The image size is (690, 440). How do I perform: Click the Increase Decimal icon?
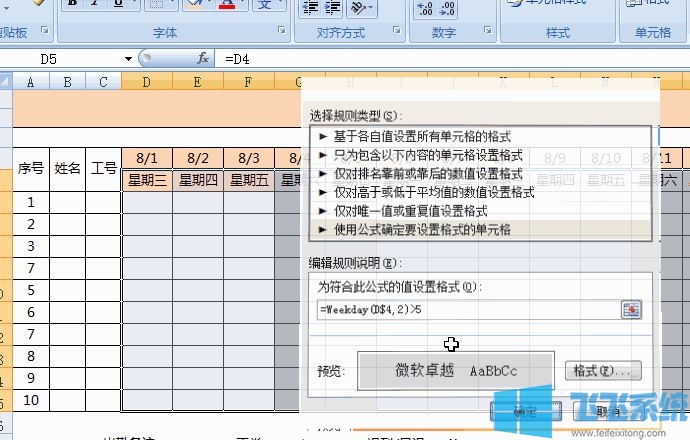tap(425, 8)
